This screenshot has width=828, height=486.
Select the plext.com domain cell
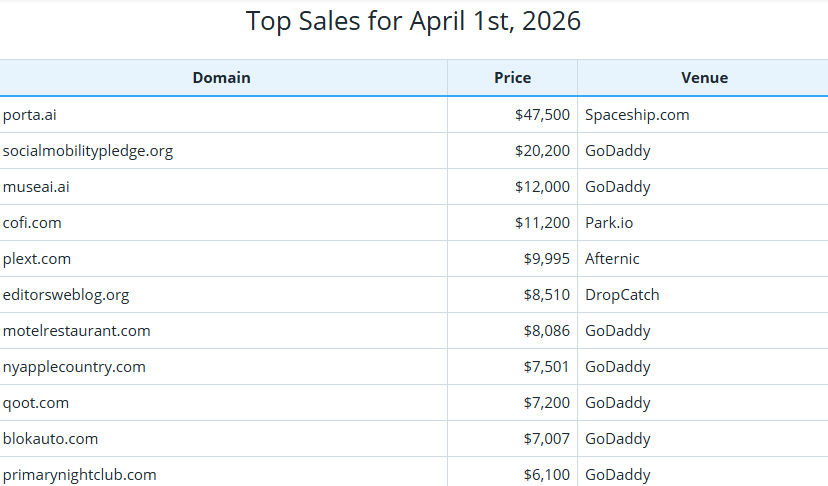pos(223,258)
